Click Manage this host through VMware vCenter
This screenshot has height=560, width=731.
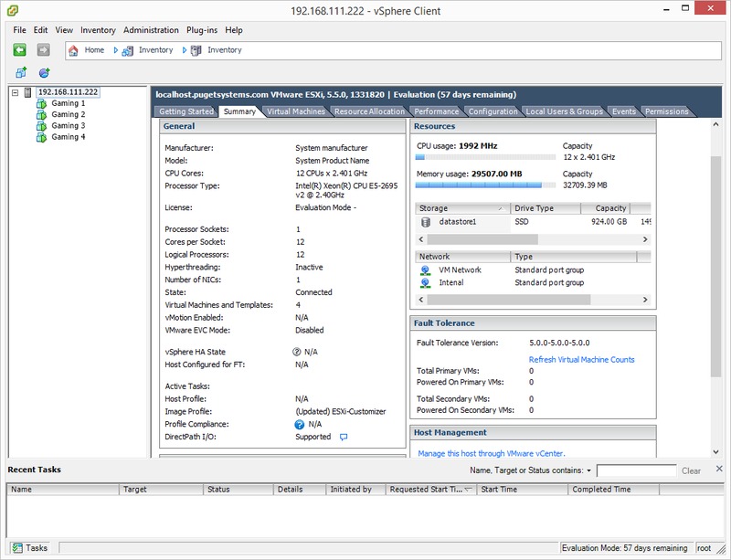pos(491,453)
